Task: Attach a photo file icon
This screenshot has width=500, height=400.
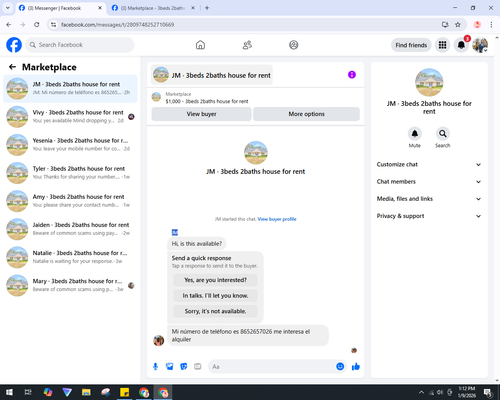Action: (170, 367)
